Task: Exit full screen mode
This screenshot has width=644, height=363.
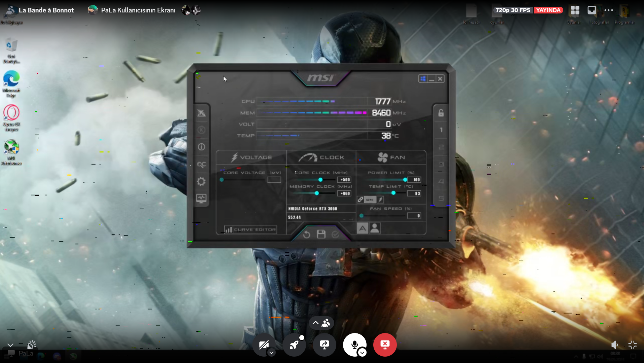Action: pos(633,345)
